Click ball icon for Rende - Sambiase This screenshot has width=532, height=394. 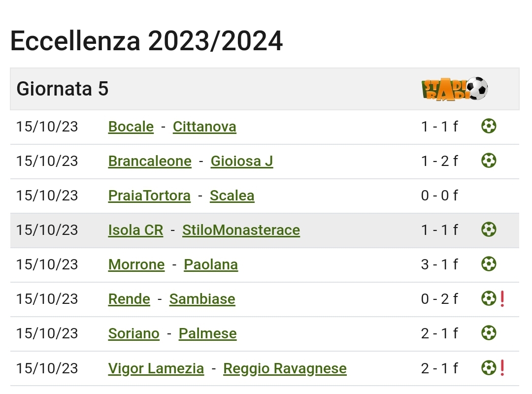tap(489, 298)
